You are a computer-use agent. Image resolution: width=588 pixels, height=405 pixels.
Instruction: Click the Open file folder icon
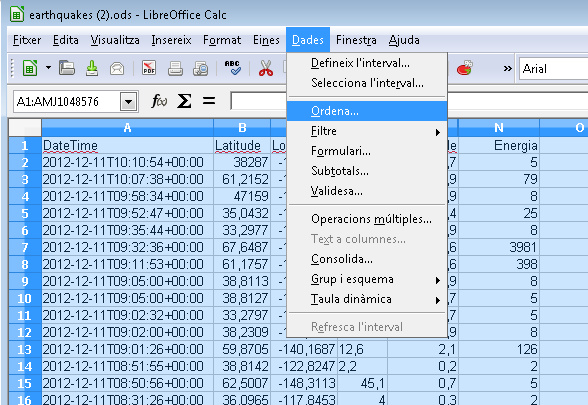[67, 68]
